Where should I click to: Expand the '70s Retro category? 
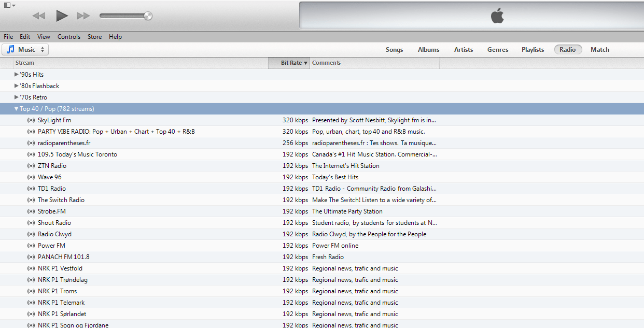tap(17, 97)
